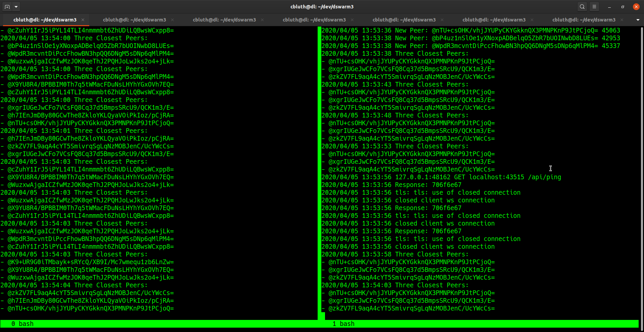Expand the new-tab dropdown arrow in the title bar
This screenshot has height=332, width=644.
click(16, 7)
